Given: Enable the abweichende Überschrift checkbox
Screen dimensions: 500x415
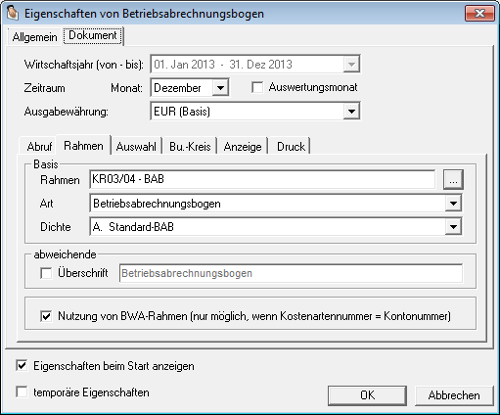Looking at the screenshot, I should point(46,273).
